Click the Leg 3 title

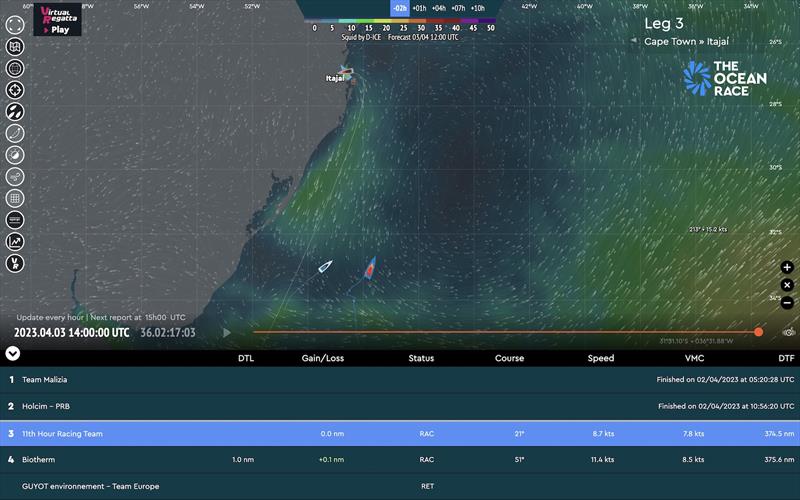663,23
